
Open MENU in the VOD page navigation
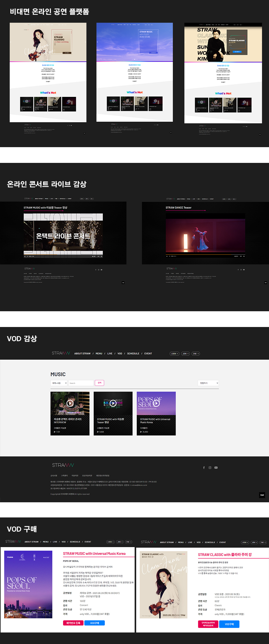pos(99,354)
